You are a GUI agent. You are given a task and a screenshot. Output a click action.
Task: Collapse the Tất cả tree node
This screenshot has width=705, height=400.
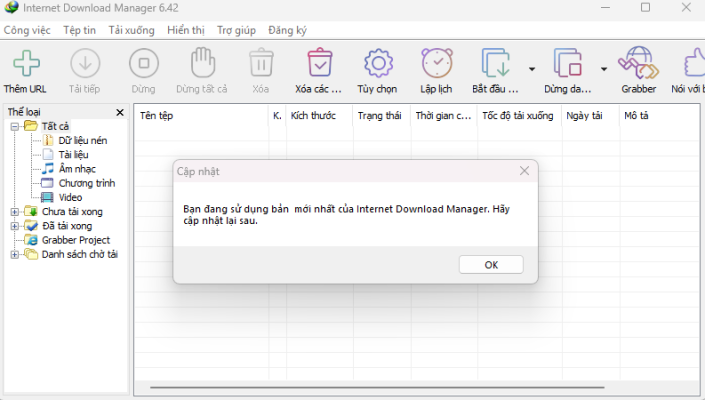pyautogui.click(x=14, y=126)
